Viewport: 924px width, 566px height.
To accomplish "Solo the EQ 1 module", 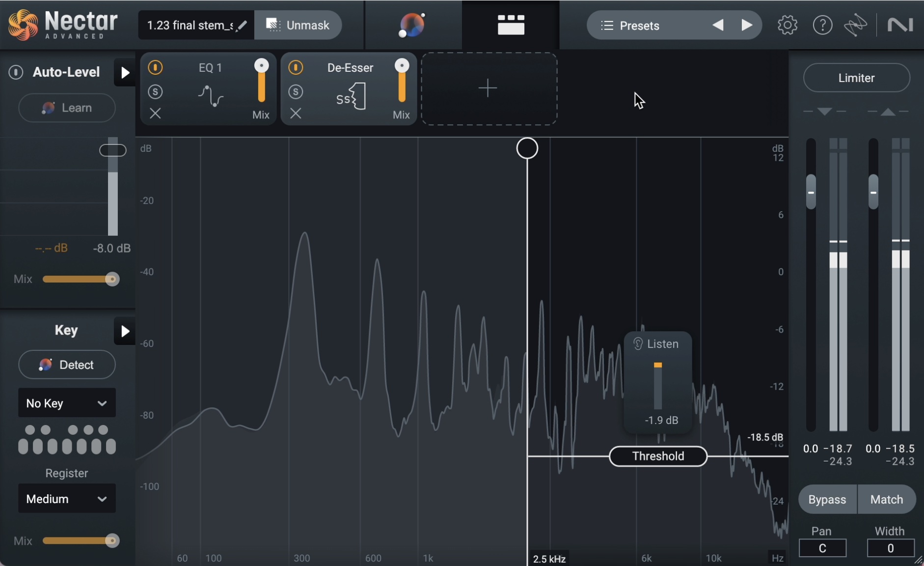I will (155, 92).
